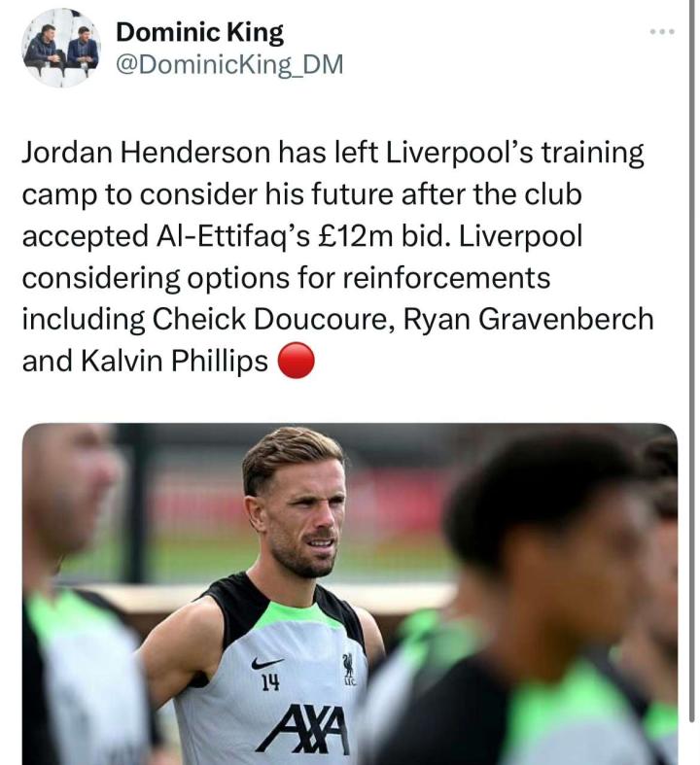Open the three-dot more options menu

(662, 32)
